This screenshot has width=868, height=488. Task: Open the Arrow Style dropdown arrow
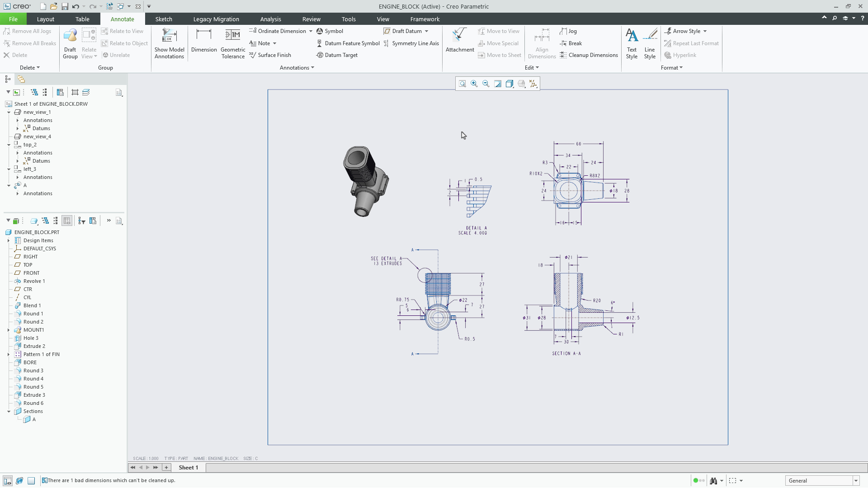point(705,31)
